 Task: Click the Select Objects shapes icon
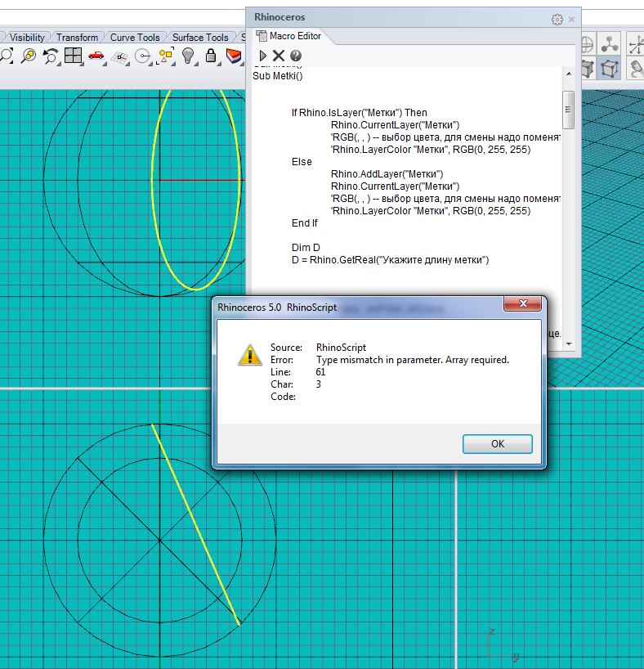point(166,56)
